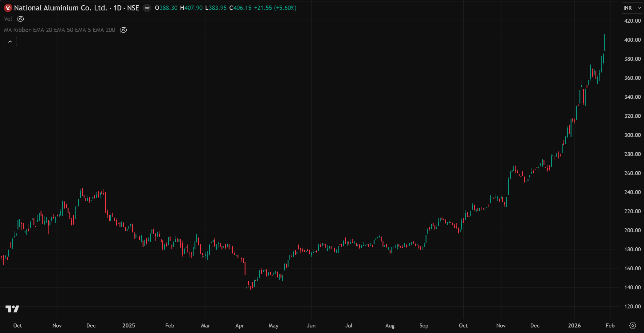Click the 120.00 price scale label
Screen dimensions: 644x333
[632, 307]
